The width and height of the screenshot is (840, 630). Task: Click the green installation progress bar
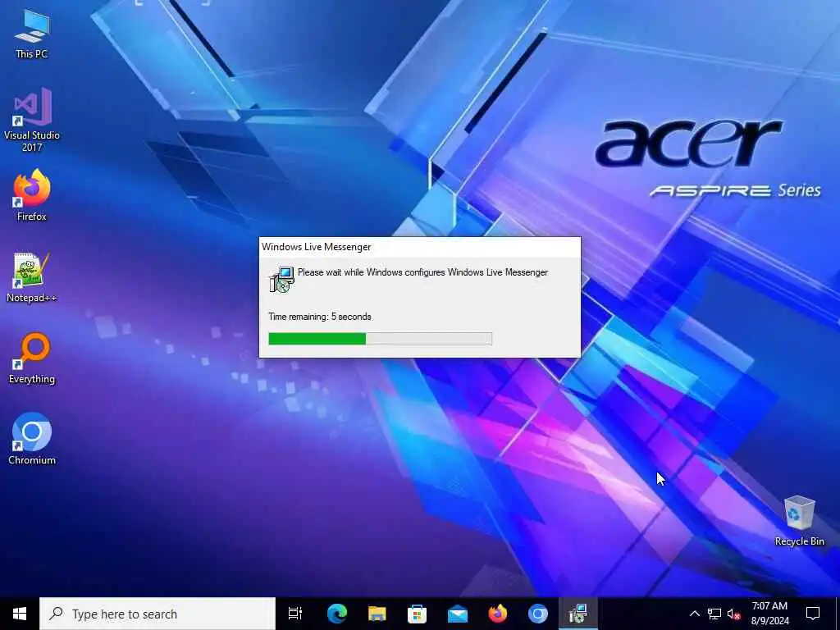click(x=381, y=339)
